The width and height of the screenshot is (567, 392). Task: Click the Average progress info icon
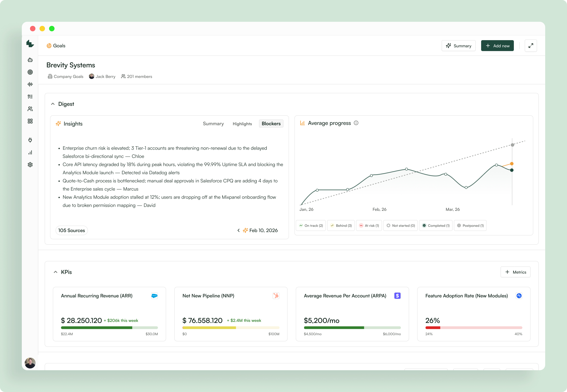pos(356,123)
